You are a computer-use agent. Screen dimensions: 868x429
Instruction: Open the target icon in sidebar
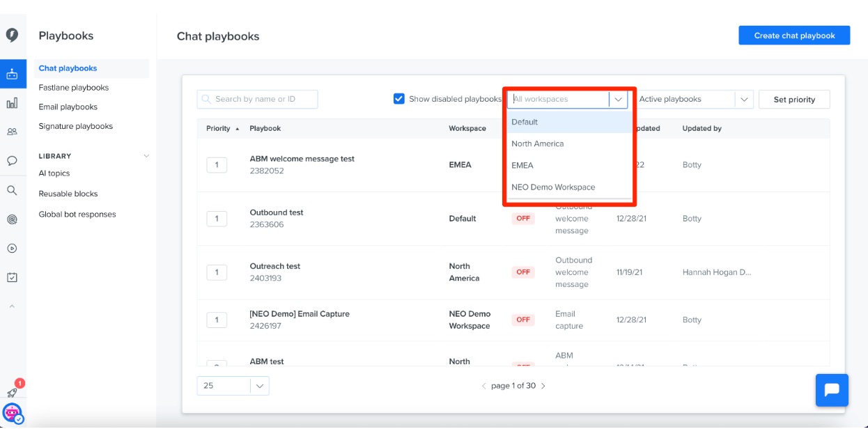click(x=12, y=219)
